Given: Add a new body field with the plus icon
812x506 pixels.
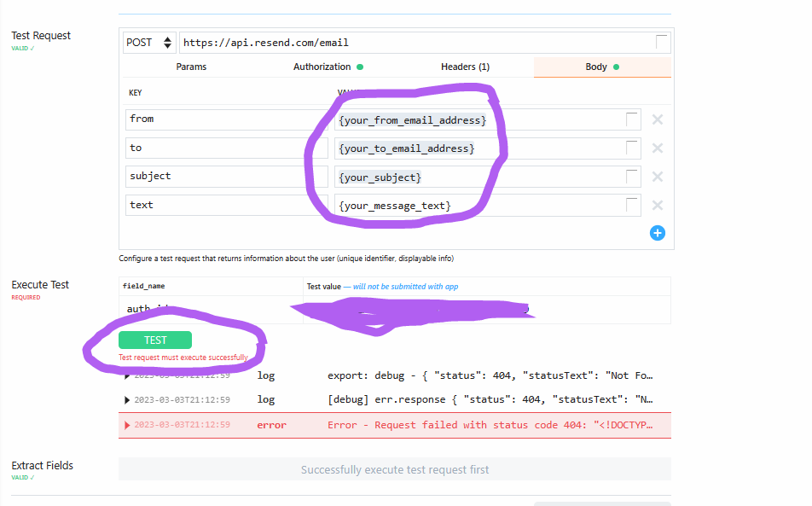Looking at the screenshot, I should tap(657, 232).
